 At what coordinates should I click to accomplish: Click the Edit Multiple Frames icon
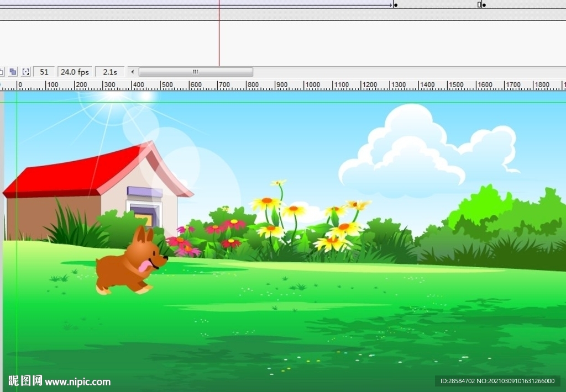(13, 72)
